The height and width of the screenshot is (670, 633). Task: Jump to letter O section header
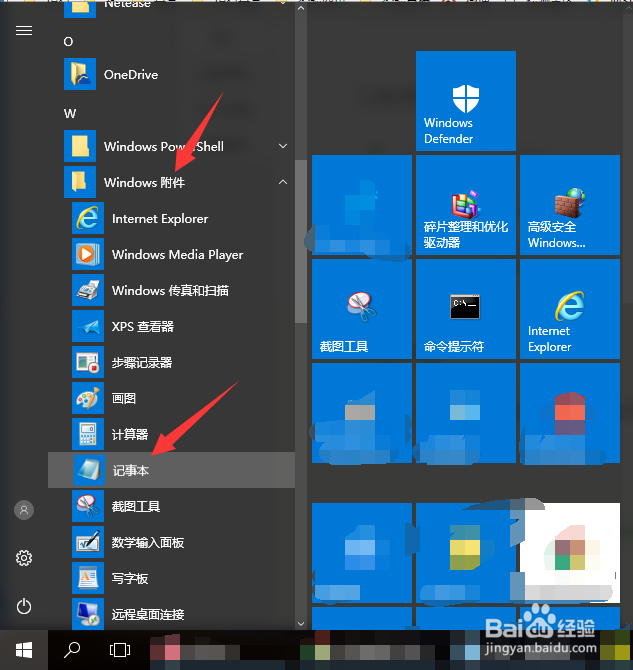click(68, 41)
